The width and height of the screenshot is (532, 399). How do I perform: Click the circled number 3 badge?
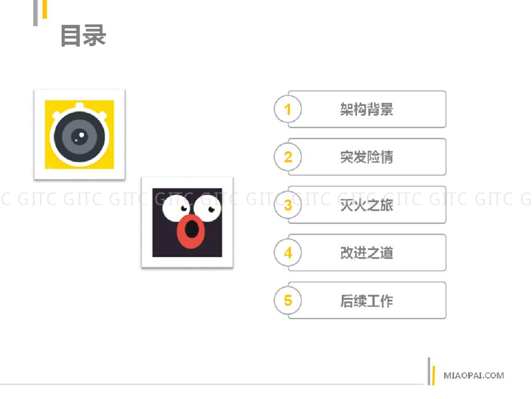pyautogui.click(x=288, y=205)
